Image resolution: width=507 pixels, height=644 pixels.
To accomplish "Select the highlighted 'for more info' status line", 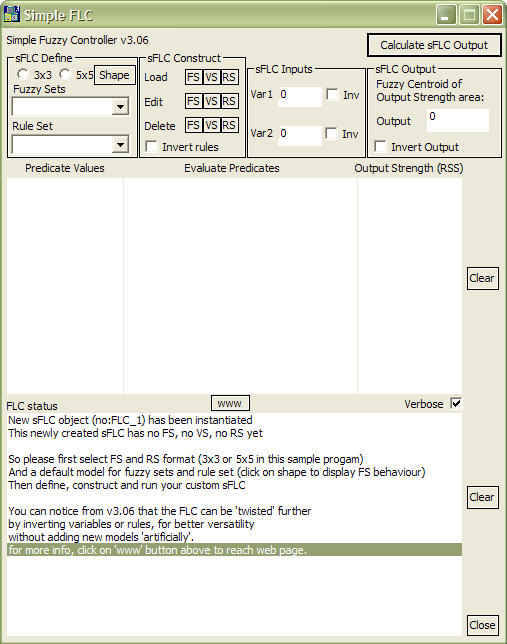I will click(234, 550).
